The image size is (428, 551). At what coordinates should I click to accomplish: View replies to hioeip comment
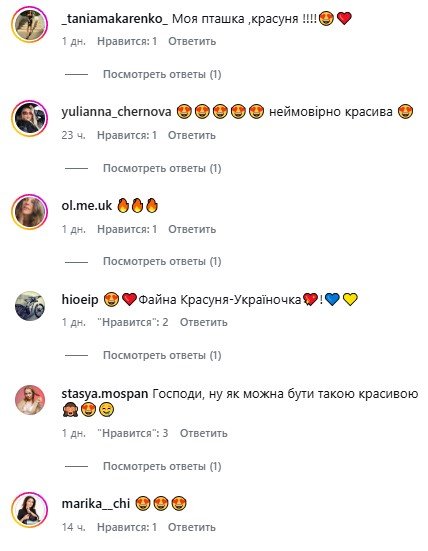(162, 355)
